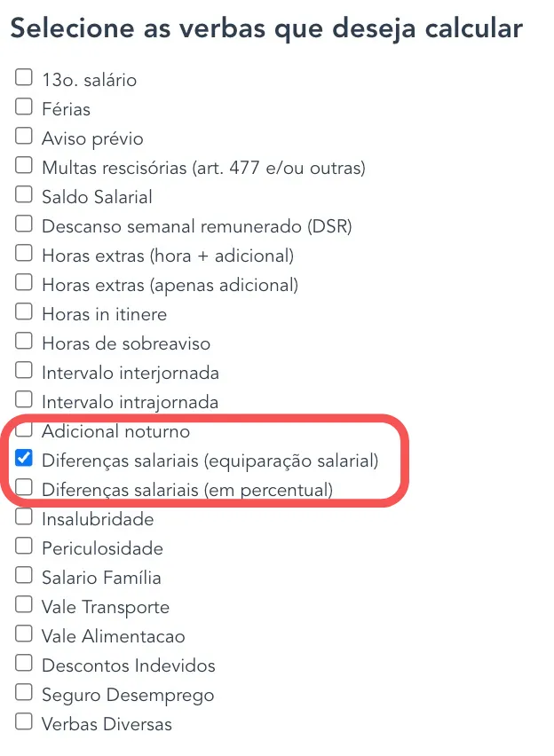Check the Intervalo interjornada box
554x756 pixels.
[24, 371]
